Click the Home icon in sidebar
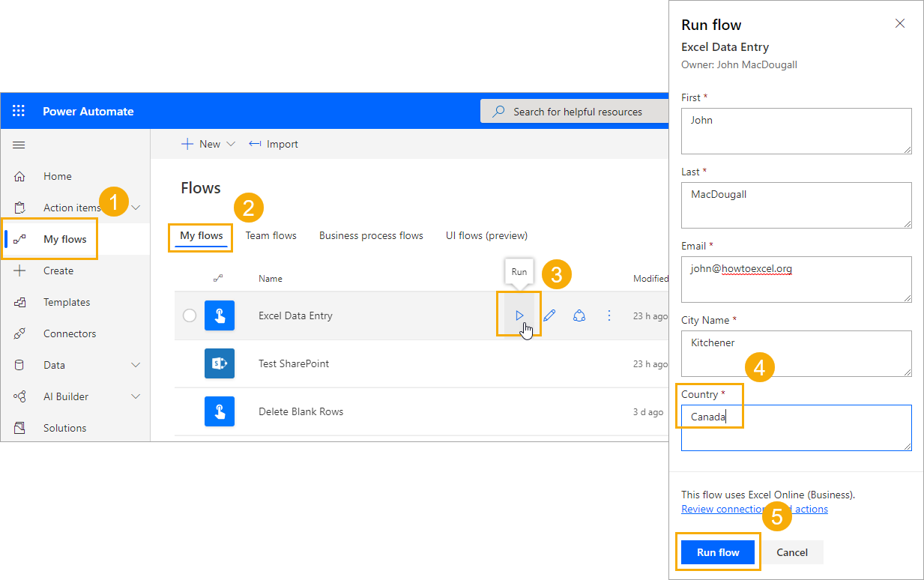Screen dimensions: 924x580 pos(19,176)
